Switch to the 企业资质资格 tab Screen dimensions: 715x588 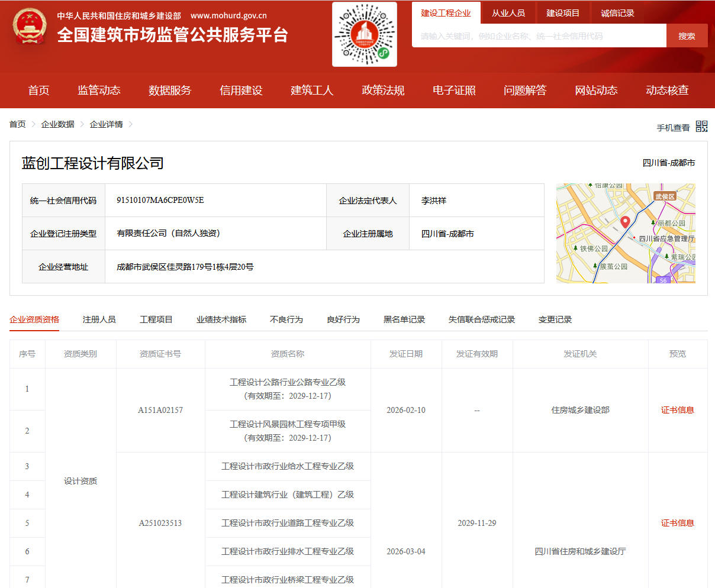pyautogui.click(x=34, y=319)
